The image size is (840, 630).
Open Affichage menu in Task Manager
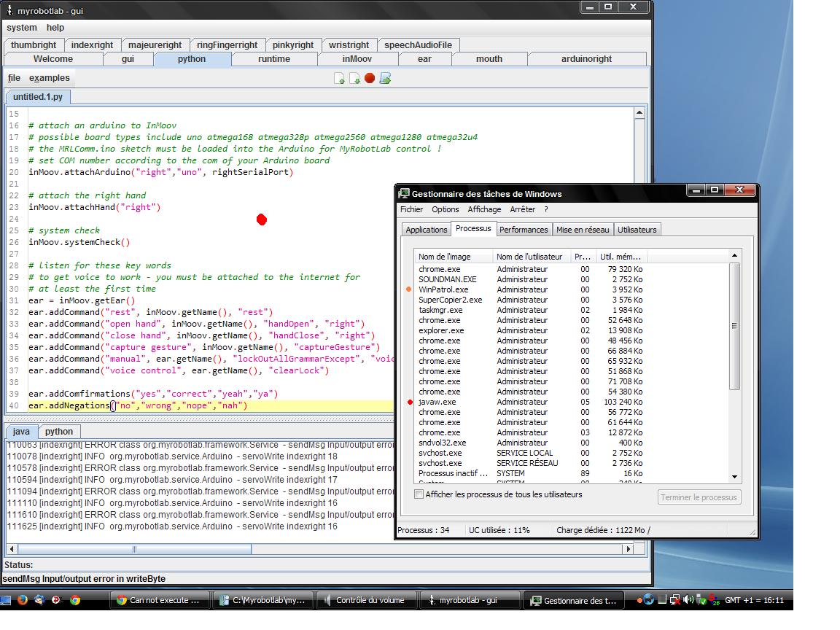tap(484, 209)
